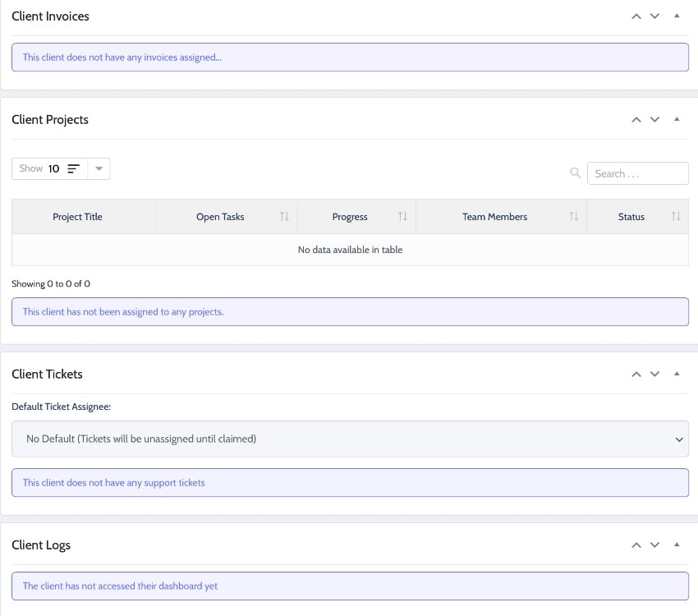Sort the Open Tasks column
Image resolution: width=698 pixels, height=616 pixels.
[x=284, y=216]
